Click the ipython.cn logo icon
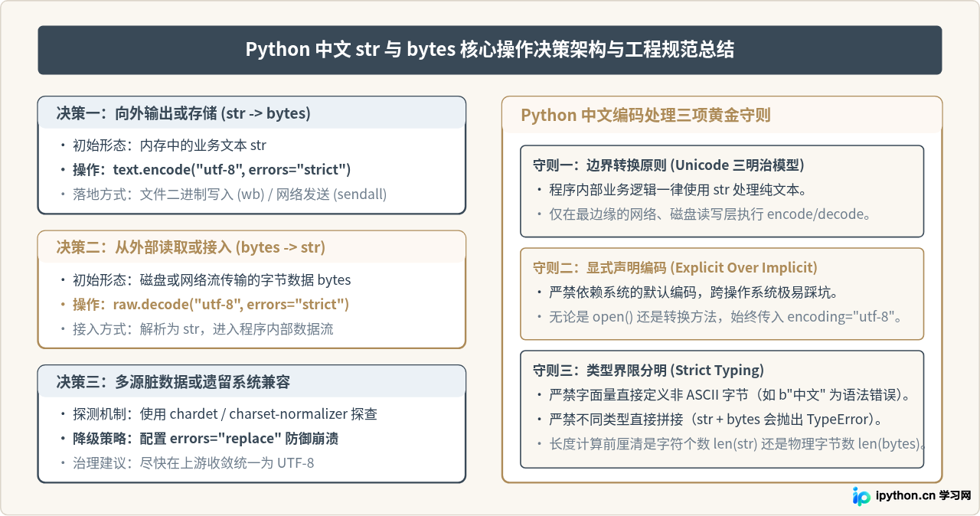This screenshot has width=980, height=516. pyautogui.click(x=862, y=496)
